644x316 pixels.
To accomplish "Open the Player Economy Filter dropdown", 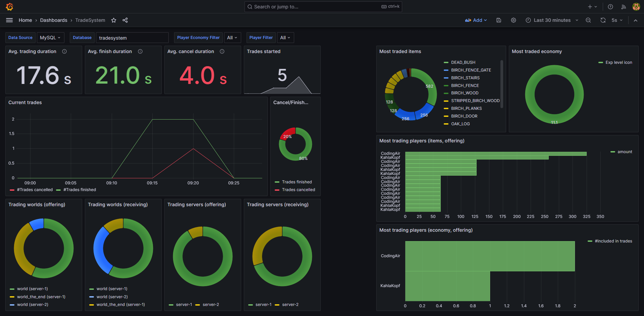I will point(232,37).
